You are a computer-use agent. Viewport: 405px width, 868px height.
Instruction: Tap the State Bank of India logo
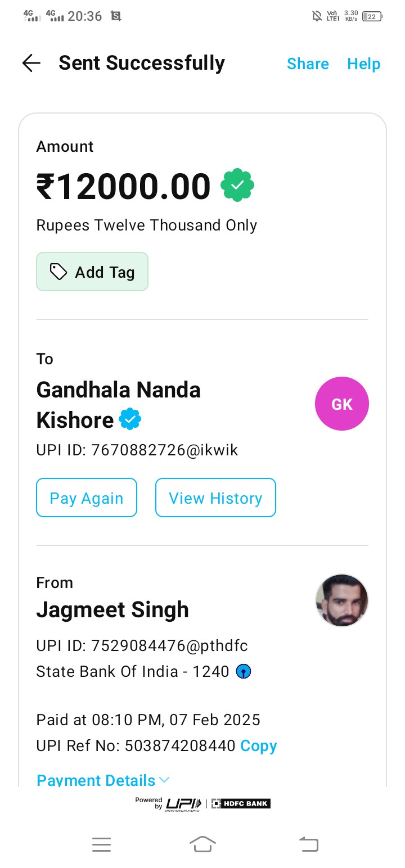click(x=243, y=671)
